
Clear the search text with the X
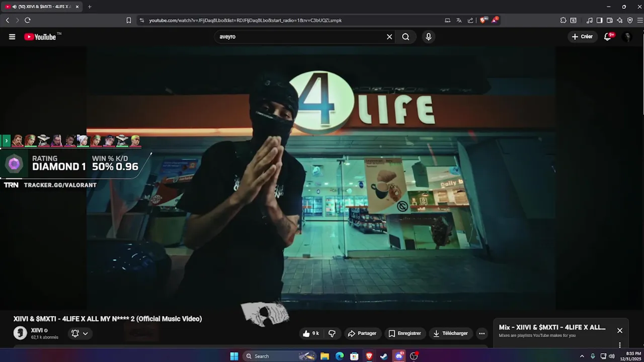tap(389, 37)
